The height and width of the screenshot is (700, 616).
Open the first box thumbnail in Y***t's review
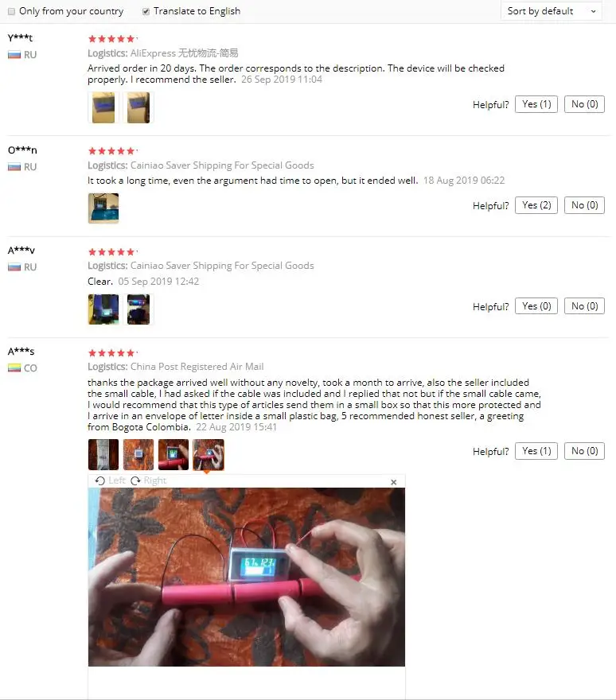[103, 107]
